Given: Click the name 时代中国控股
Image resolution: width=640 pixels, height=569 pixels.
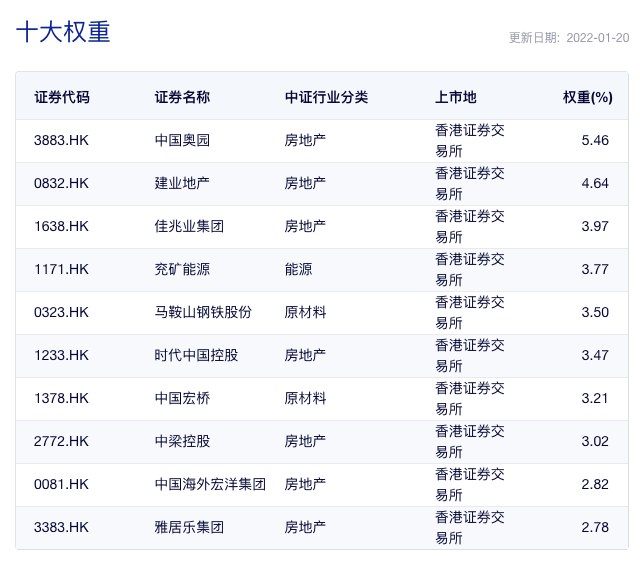Looking at the screenshot, I should pos(196,355).
